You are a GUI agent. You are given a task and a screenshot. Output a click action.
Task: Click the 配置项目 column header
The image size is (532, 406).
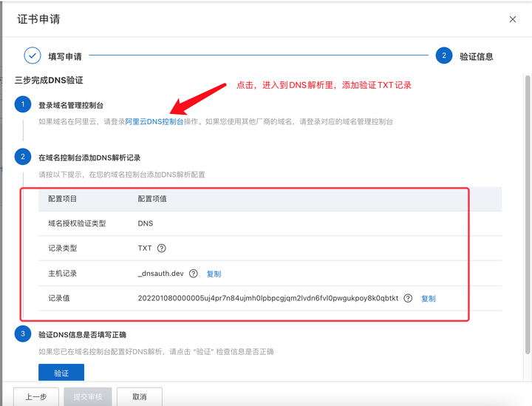click(x=62, y=199)
